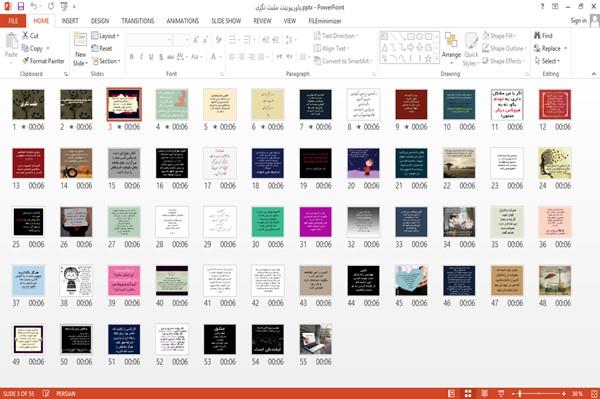Open Shape Effects dropdown
This screenshot has width=600, height=399.
pos(504,61)
